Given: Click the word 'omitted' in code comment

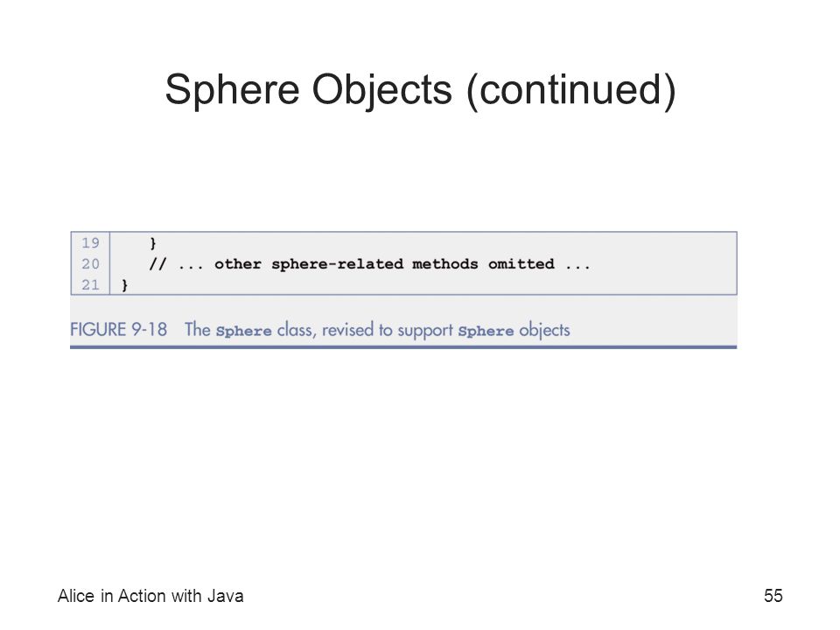Looking at the screenshot, I should tap(521, 264).
